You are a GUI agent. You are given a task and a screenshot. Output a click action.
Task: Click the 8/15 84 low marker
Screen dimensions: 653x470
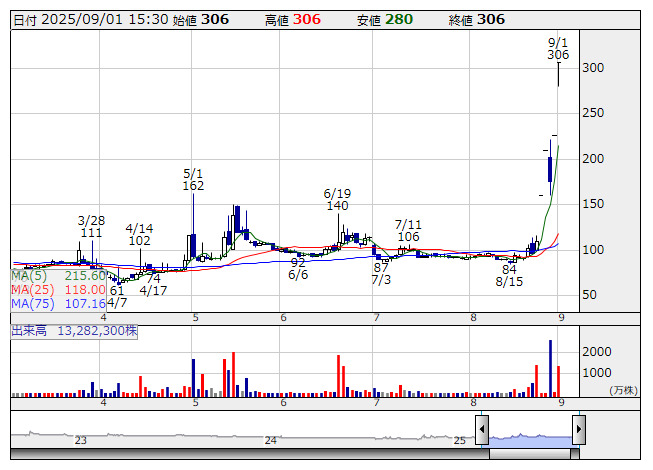pos(509,276)
